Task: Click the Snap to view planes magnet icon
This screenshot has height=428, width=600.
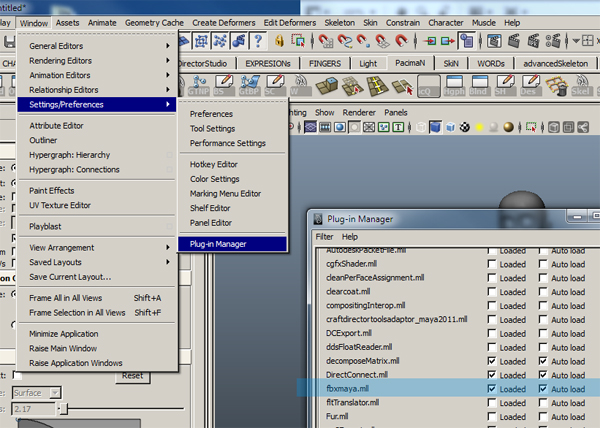Action: click(382, 41)
